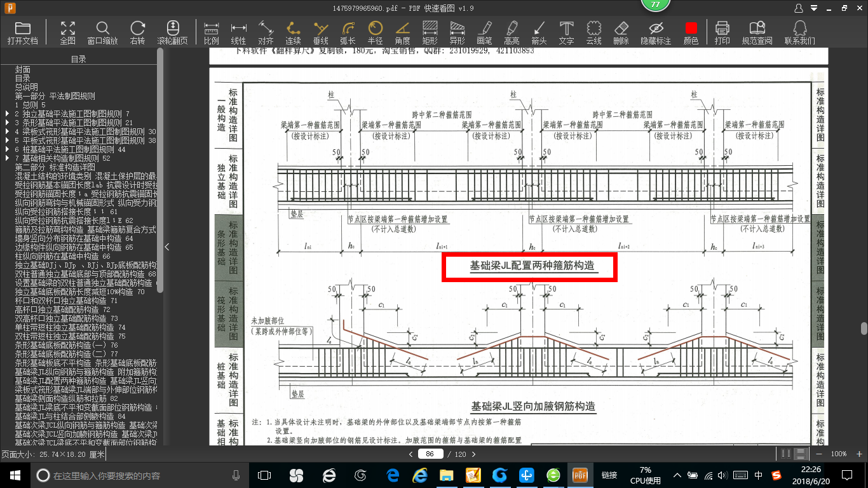
Task: Toggle 隐藏标注 hide annotations
Action: (x=656, y=29)
